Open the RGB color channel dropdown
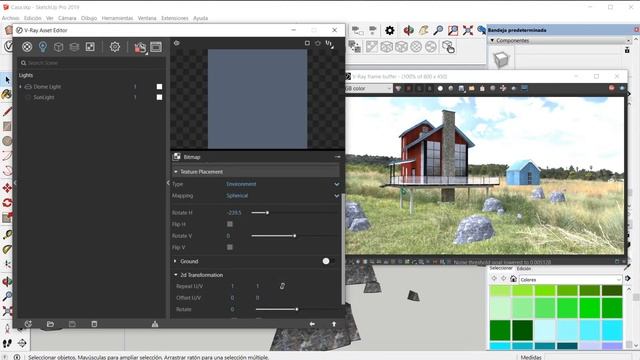This screenshot has height=360, width=640. [369, 88]
